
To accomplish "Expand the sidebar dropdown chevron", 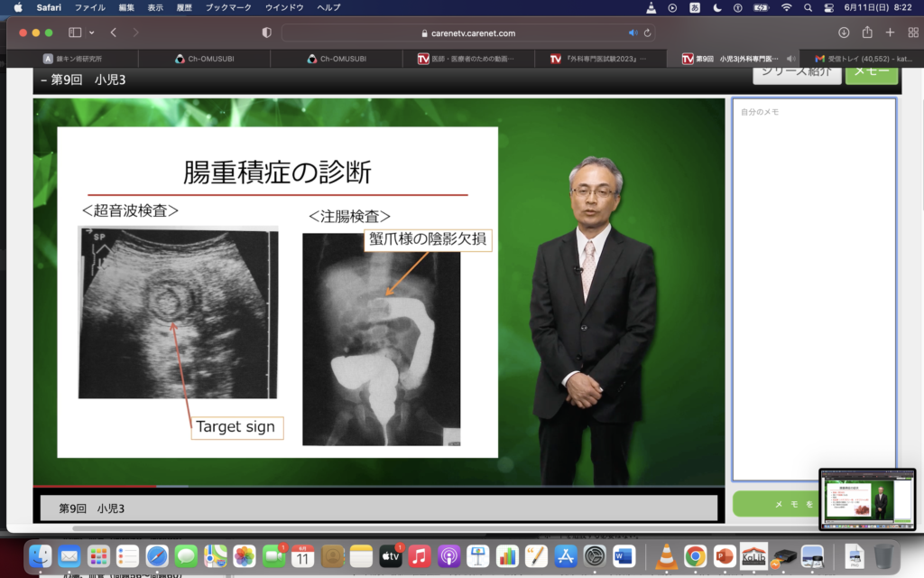I will (91, 33).
